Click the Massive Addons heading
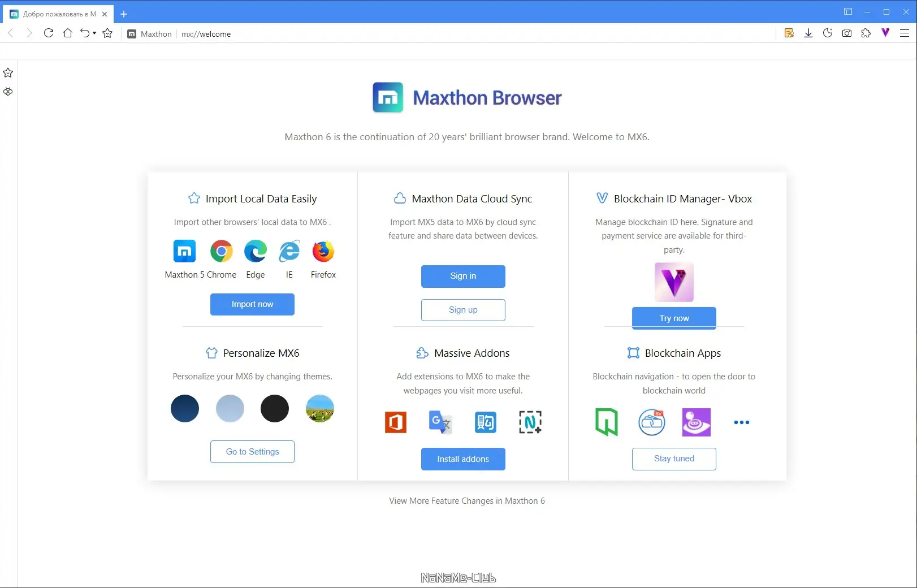The image size is (917, 588). pyautogui.click(x=472, y=353)
